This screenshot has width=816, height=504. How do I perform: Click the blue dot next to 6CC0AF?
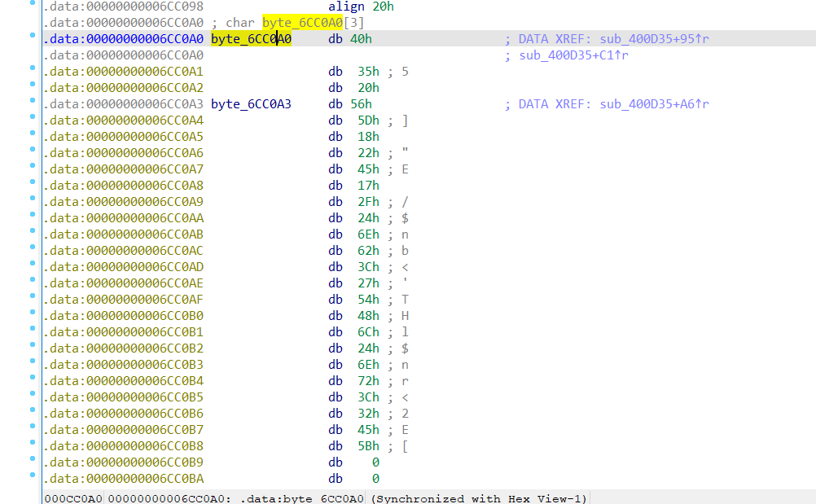(x=31, y=299)
